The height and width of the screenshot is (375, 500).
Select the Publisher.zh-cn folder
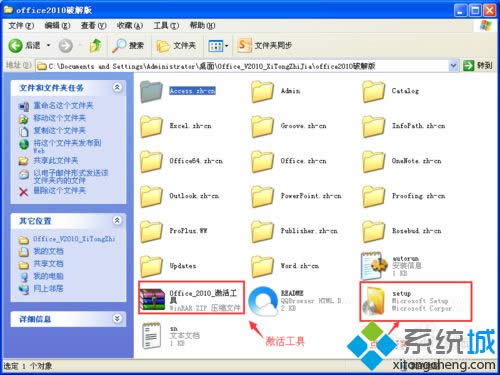(x=294, y=231)
